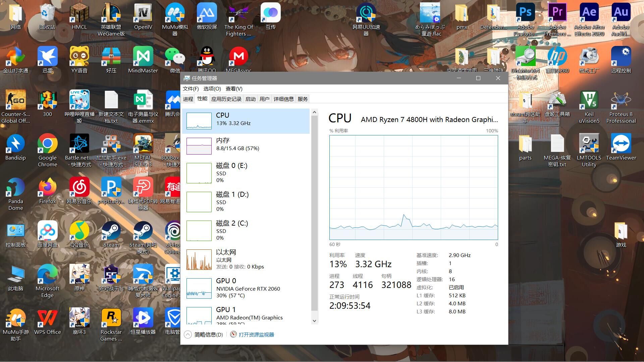The image size is (644, 362).
Task: Open the 选项(O) menu in Task Manager
Action: 212,88
